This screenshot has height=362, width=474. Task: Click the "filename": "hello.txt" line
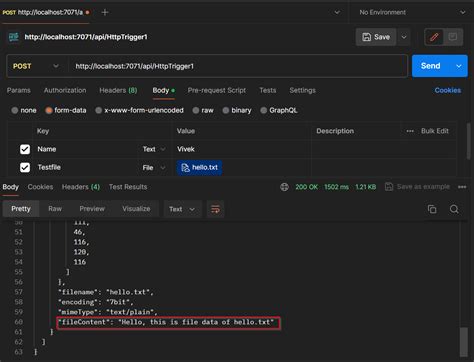tap(106, 292)
